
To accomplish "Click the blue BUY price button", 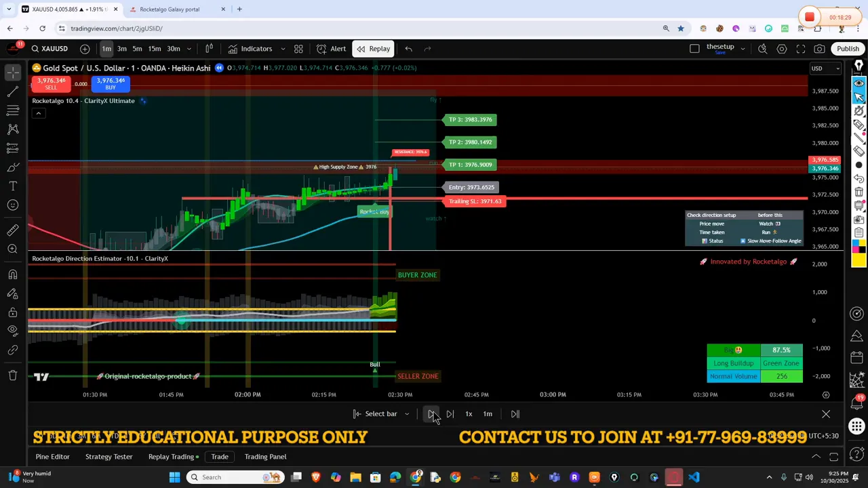I will (110, 83).
